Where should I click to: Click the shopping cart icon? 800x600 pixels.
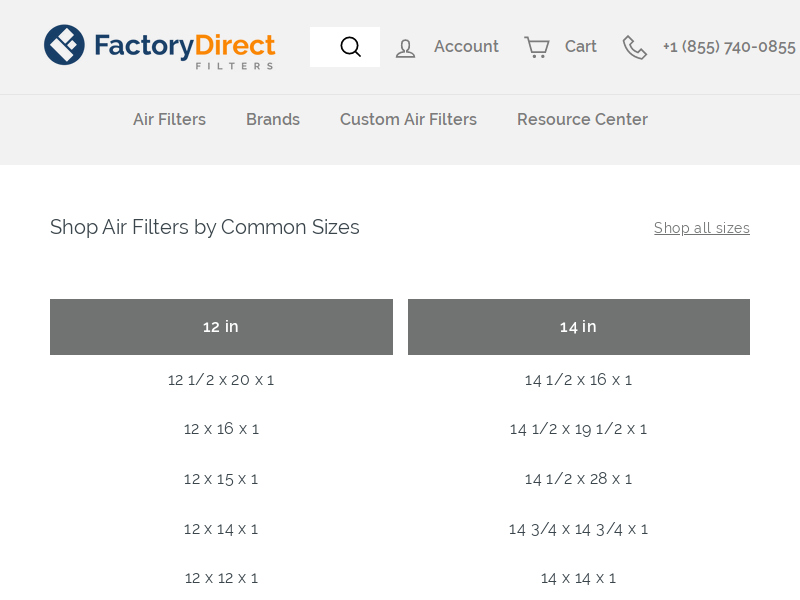tap(537, 47)
